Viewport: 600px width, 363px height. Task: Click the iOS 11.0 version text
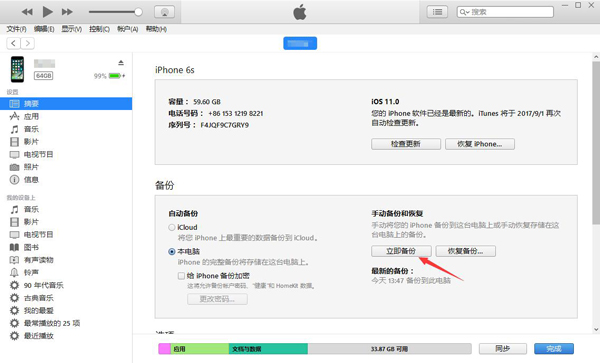pyautogui.click(x=385, y=102)
